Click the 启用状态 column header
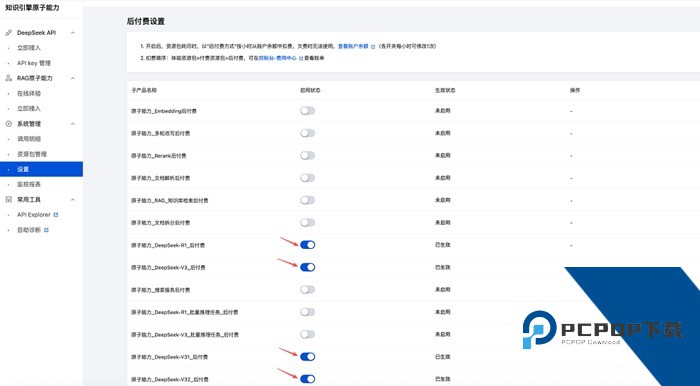Viewport: 700px width, 386px height. 310,90
